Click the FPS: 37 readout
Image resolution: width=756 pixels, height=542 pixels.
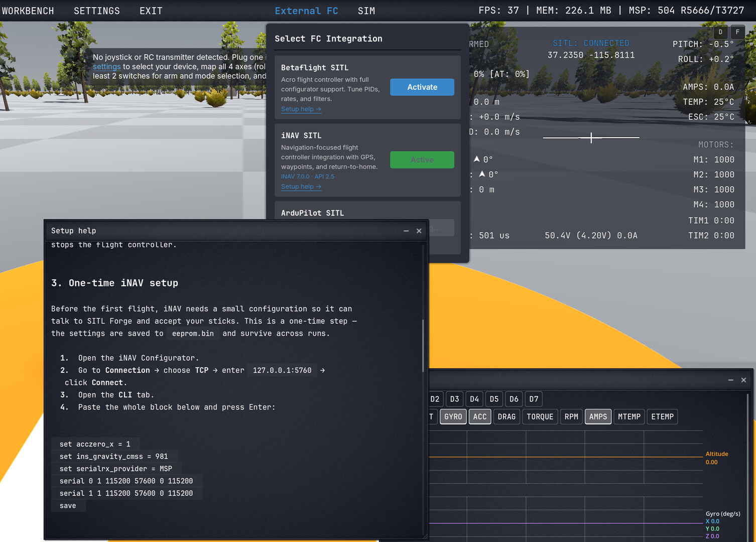[498, 11]
